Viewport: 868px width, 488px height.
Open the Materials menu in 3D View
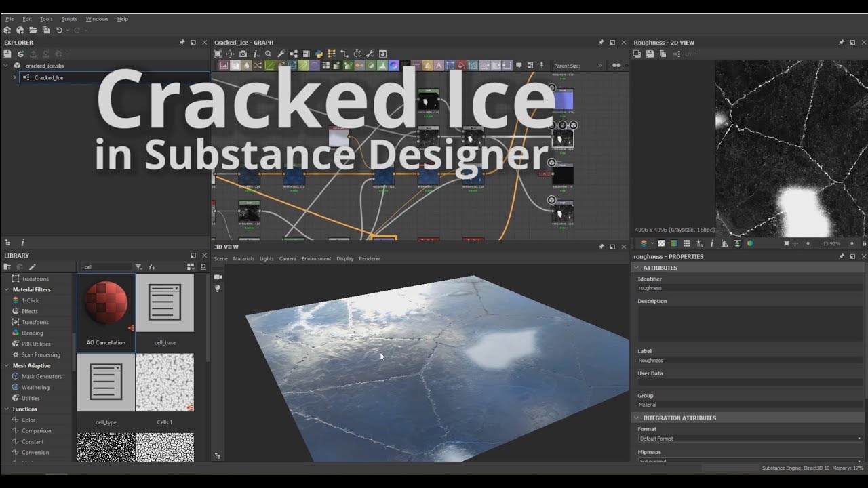tap(243, 258)
